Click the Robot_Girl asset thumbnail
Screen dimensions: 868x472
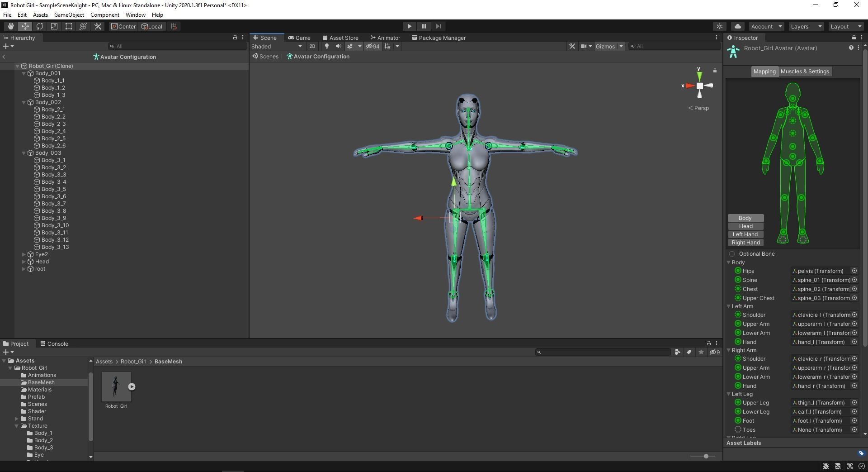116,386
